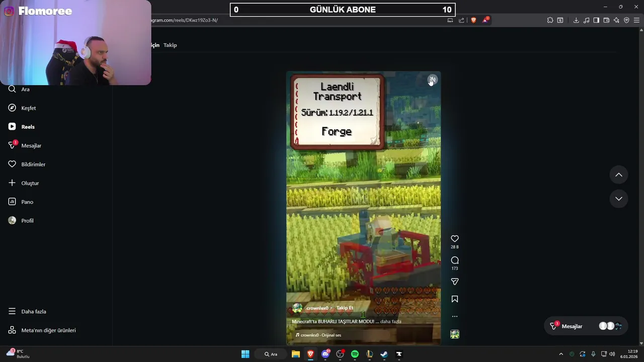Viewport: 644px width, 362px height.
Task: Open the music note playlist icon
Action: (x=586, y=20)
